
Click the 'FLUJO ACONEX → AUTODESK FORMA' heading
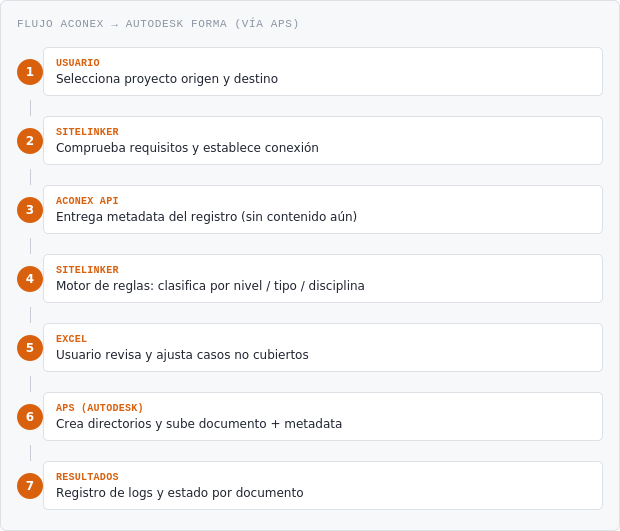pyautogui.click(x=158, y=24)
